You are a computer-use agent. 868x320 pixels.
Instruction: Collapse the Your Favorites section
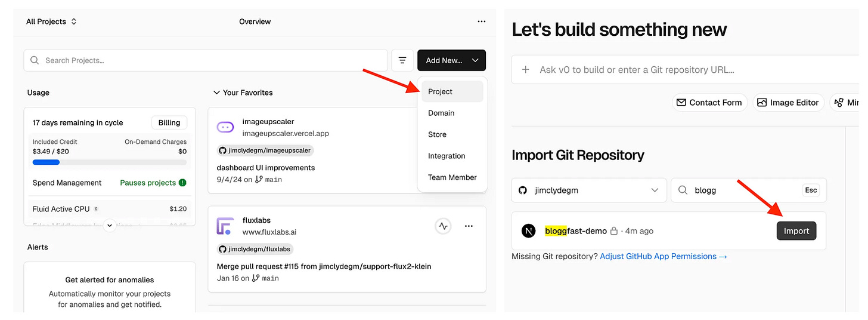pyautogui.click(x=243, y=93)
